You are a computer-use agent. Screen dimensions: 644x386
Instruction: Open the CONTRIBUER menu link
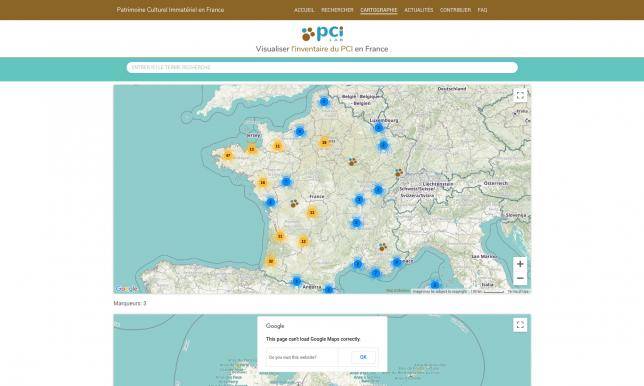[455, 10]
